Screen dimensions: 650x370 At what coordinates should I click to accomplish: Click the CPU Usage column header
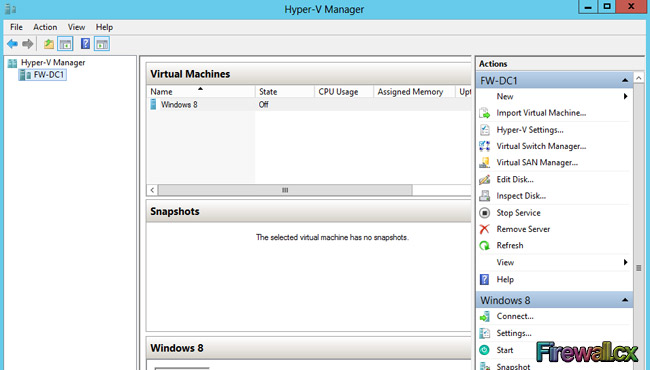pos(344,92)
